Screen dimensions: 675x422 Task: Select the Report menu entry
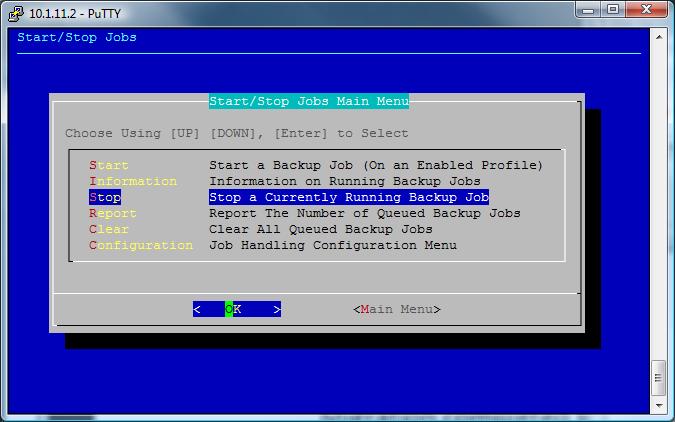[x=113, y=213]
